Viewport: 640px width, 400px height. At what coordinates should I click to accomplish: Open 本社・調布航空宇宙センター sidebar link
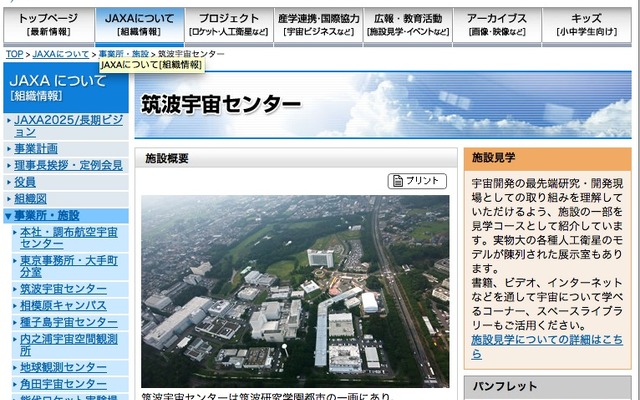click(69, 238)
